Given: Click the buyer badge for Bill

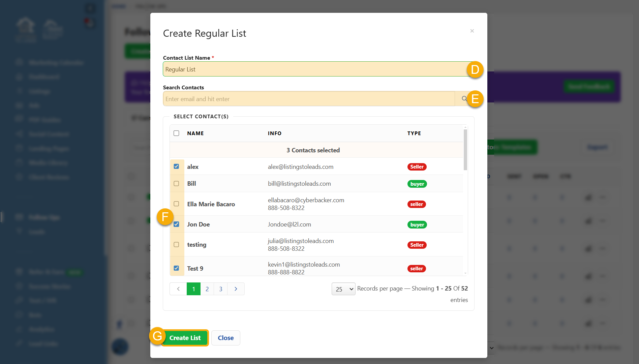Looking at the screenshot, I should [417, 184].
